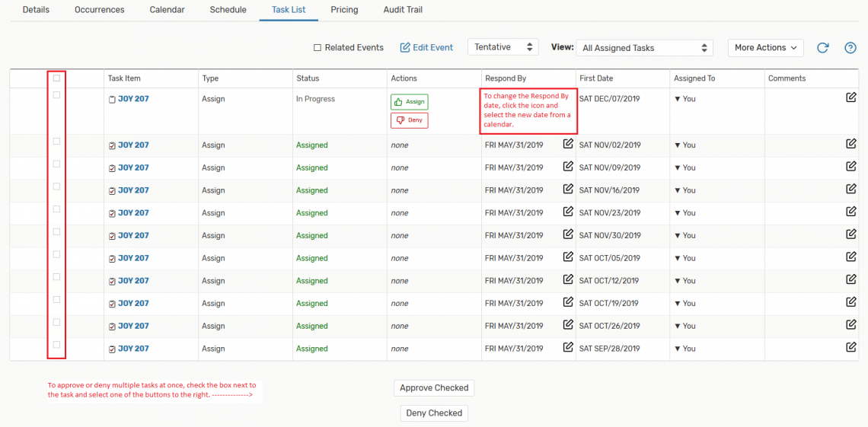Toggle the Related Events checkbox
The width and height of the screenshot is (868, 427).
(318, 48)
